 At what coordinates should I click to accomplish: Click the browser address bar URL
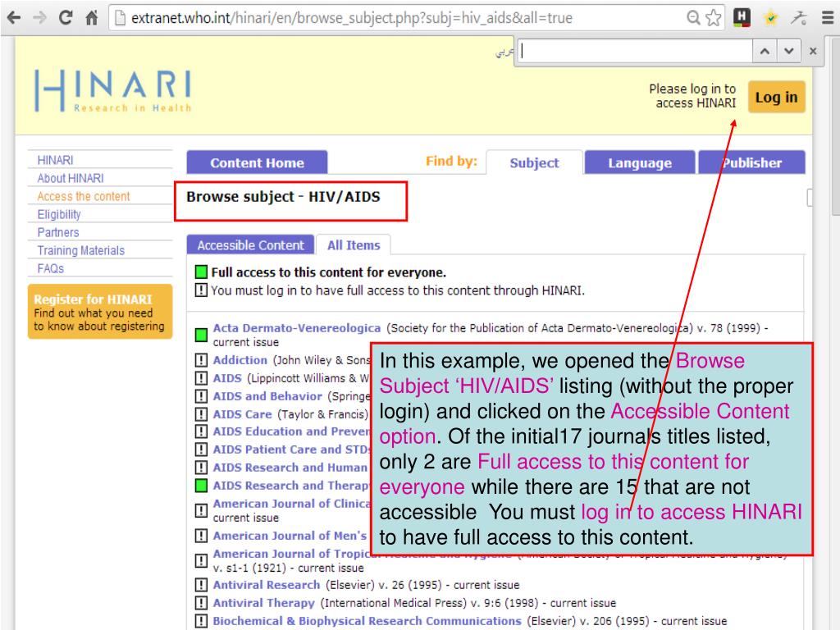pyautogui.click(x=352, y=18)
